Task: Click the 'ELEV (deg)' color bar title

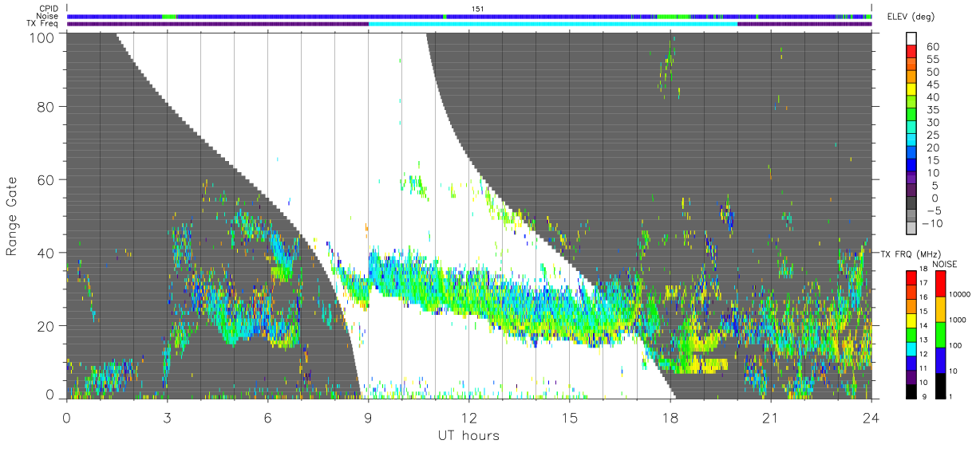Action: point(911,17)
